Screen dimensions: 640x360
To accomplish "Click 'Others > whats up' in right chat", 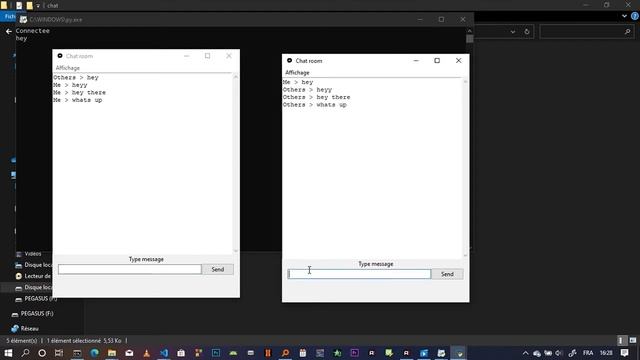I will pyautogui.click(x=314, y=105).
